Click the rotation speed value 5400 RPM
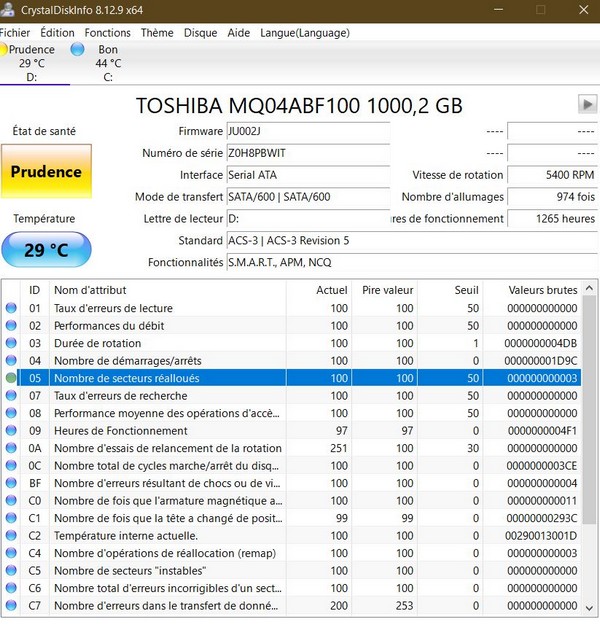Viewport: 600px width, 625px height. pos(552,175)
